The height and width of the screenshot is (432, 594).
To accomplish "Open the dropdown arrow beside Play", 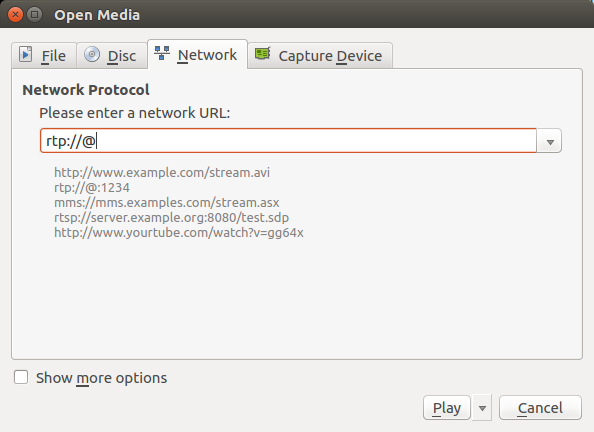I will tap(482, 408).
